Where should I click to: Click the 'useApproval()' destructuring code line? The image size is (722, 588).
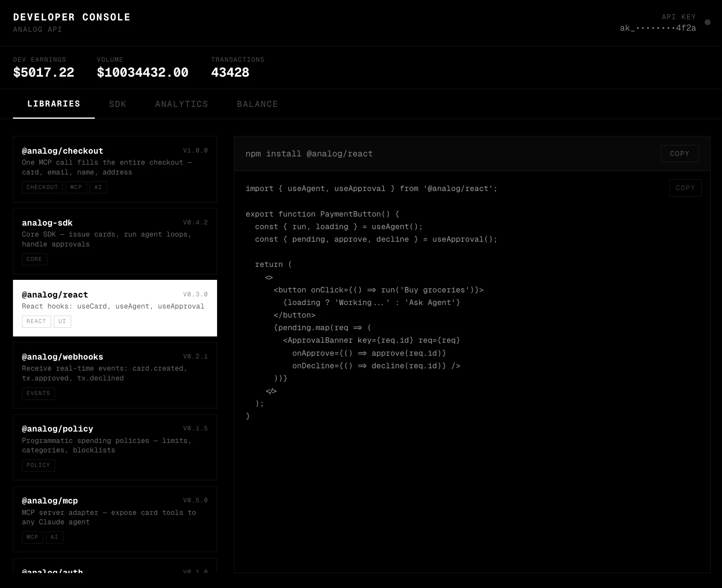pyautogui.click(x=376, y=239)
